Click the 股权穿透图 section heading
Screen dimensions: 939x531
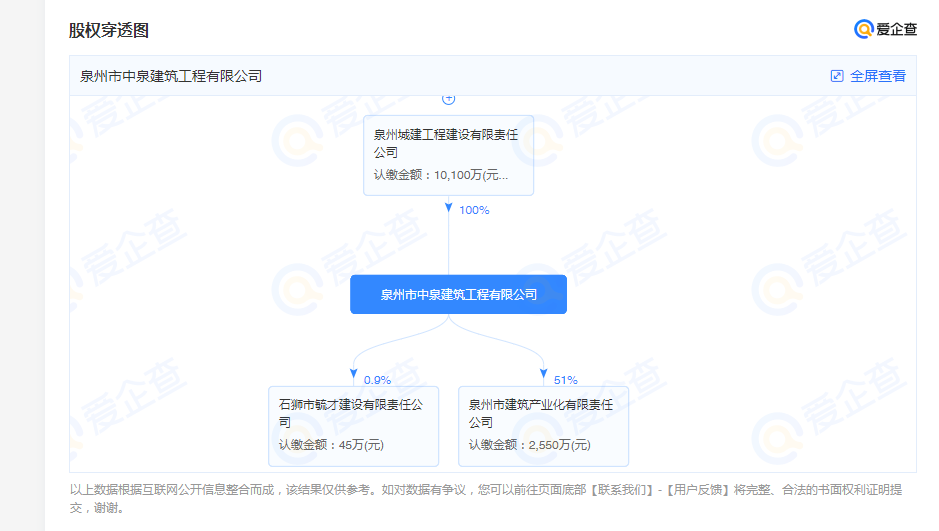pyautogui.click(x=108, y=30)
